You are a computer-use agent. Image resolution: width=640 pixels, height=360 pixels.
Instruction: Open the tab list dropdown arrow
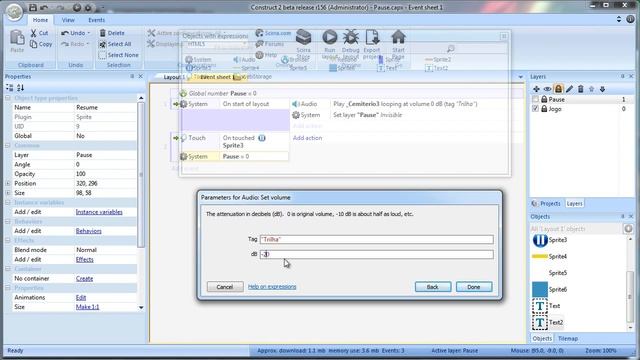click(520, 77)
